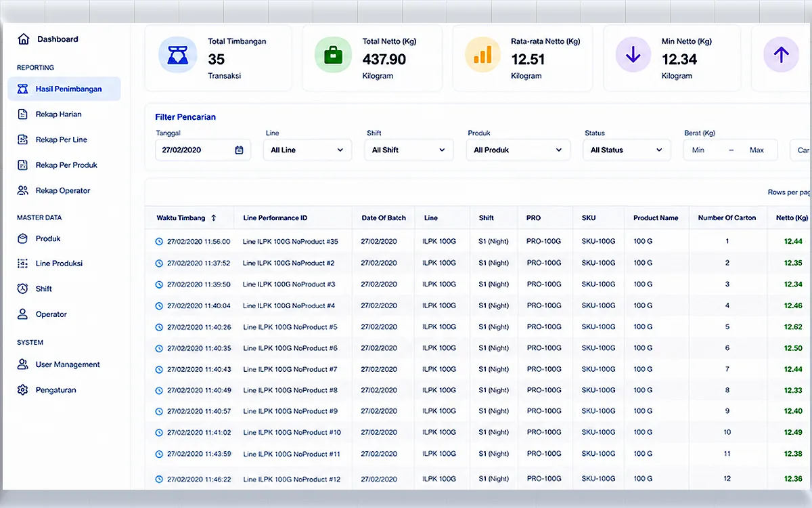Click the Netto value 12.62
The height and width of the screenshot is (508, 812).
[x=793, y=327]
